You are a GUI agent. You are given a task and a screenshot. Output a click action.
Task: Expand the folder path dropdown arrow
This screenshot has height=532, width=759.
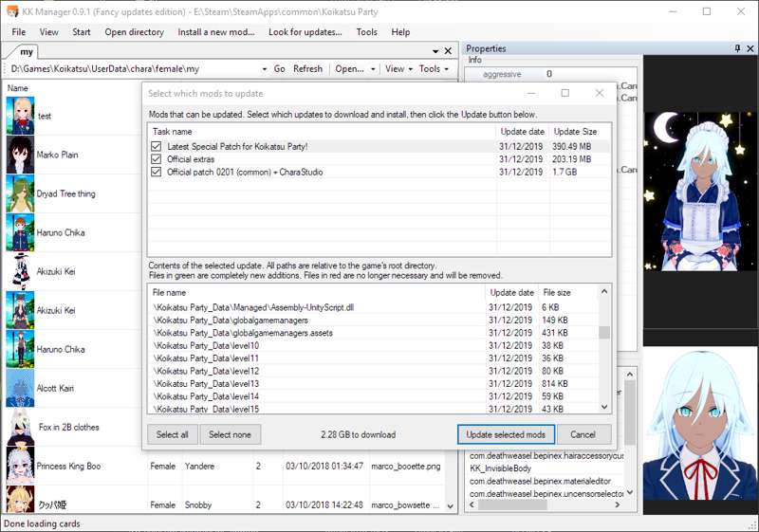[x=265, y=69]
